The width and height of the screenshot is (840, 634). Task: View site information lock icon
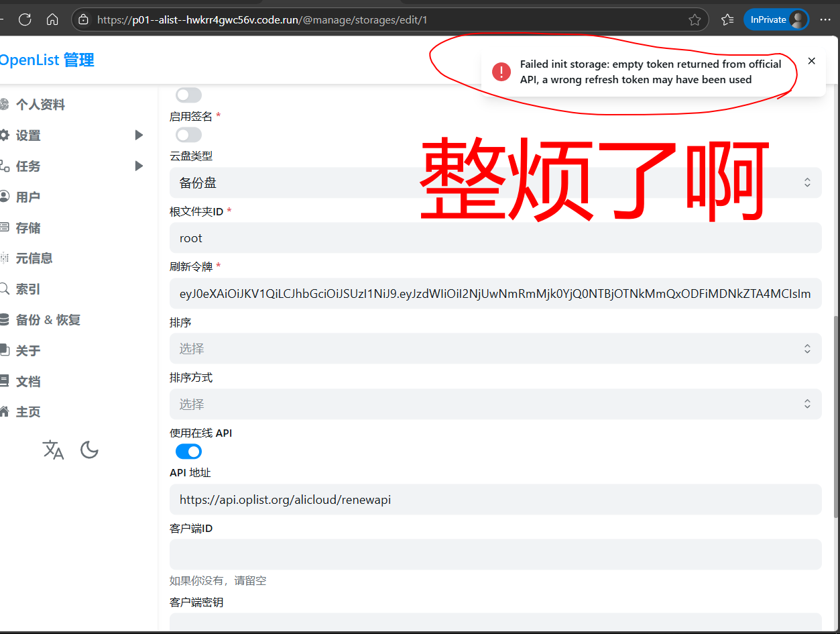tap(83, 19)
